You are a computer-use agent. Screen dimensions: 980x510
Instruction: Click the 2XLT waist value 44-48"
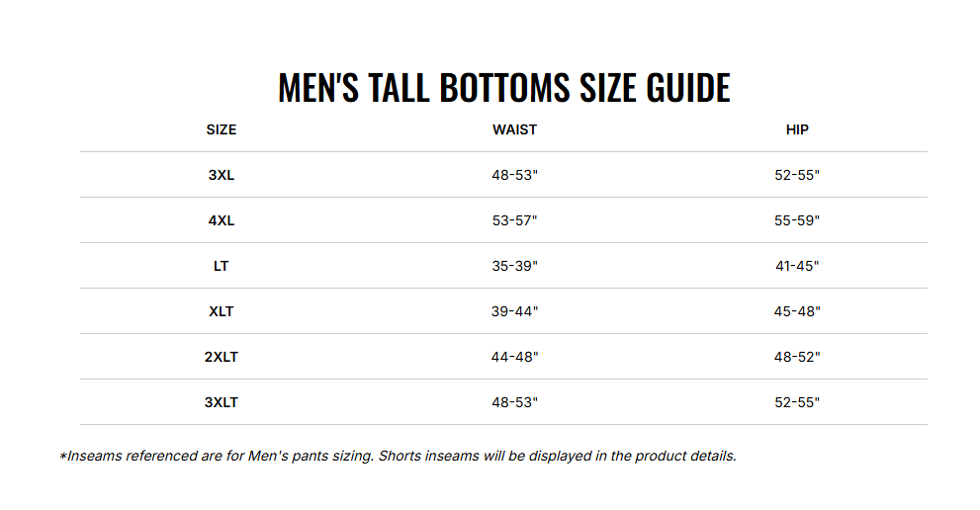pos(514,357)
